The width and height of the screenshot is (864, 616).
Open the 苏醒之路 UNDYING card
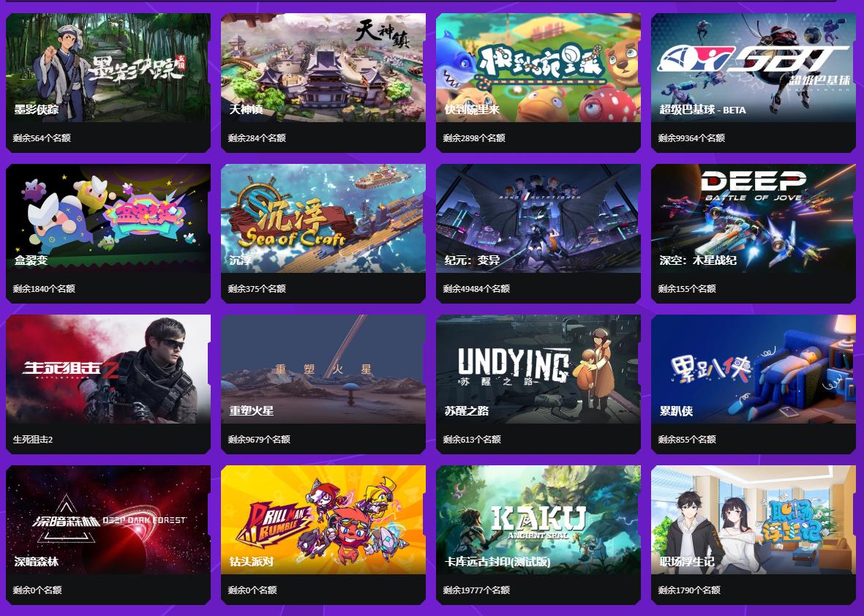pos(538,385)
